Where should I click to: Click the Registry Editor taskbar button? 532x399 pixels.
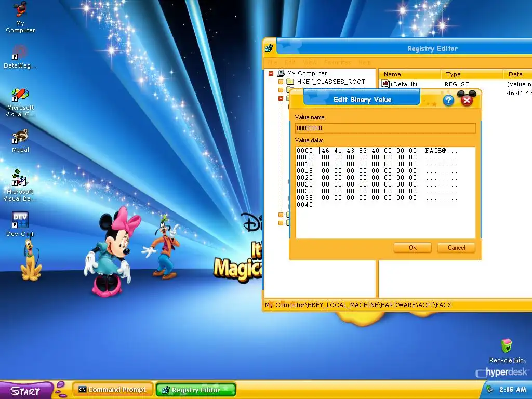click(x=196, y=390)
